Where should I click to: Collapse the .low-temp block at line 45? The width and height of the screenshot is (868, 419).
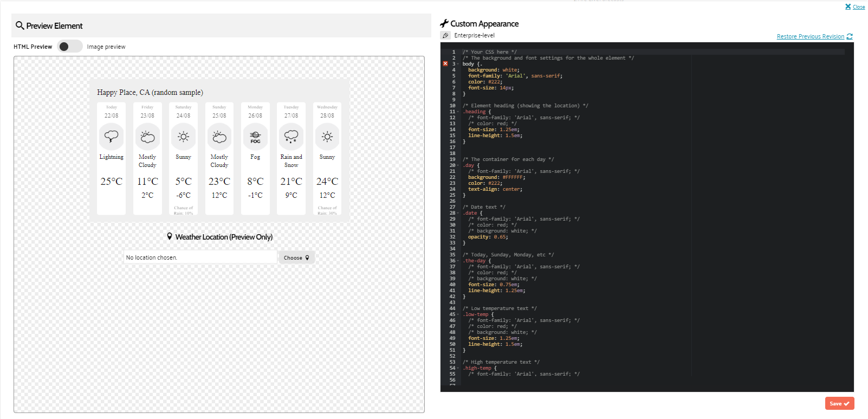point(458,314)
